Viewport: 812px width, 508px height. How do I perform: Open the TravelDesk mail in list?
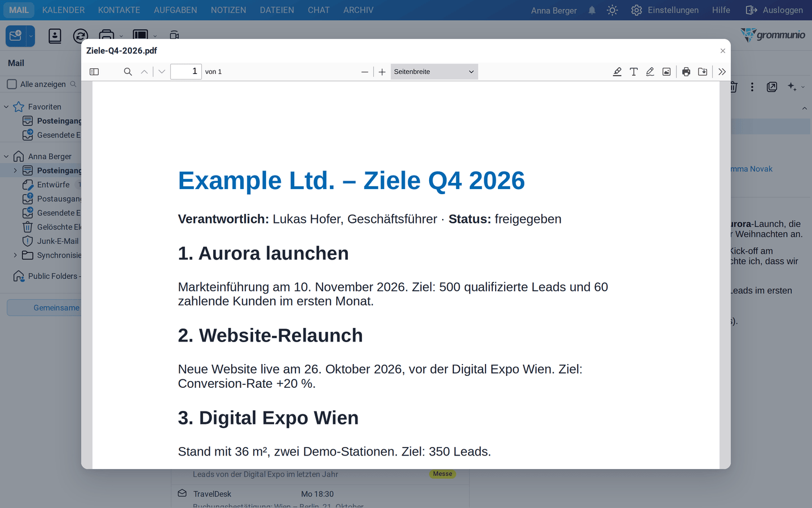[x=320, y=497]
